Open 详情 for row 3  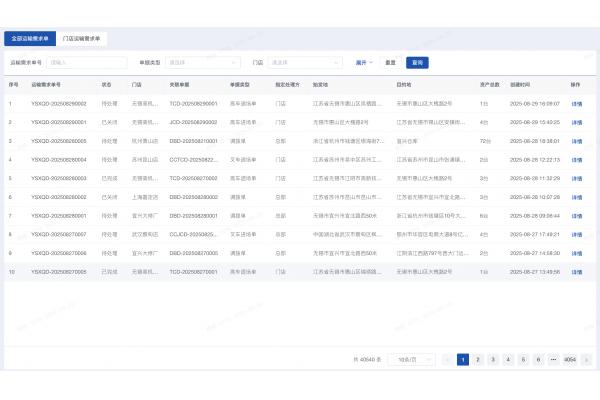[576, 141]
